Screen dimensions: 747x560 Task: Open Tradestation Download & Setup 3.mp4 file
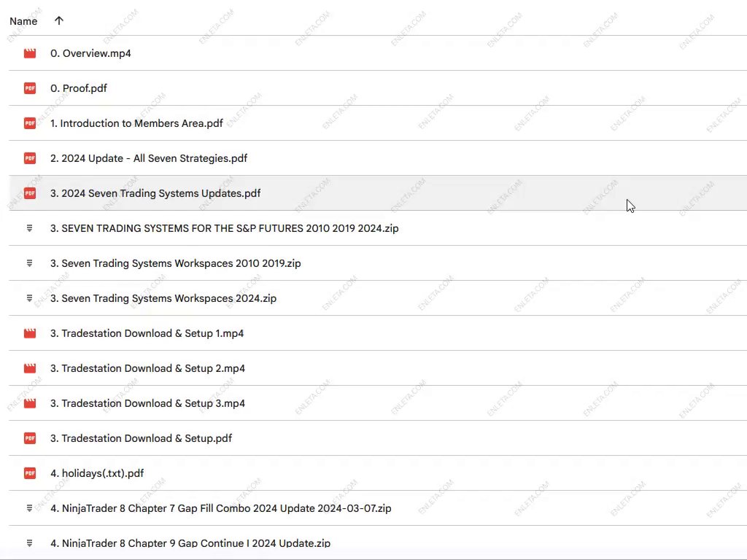pos(147,403)
